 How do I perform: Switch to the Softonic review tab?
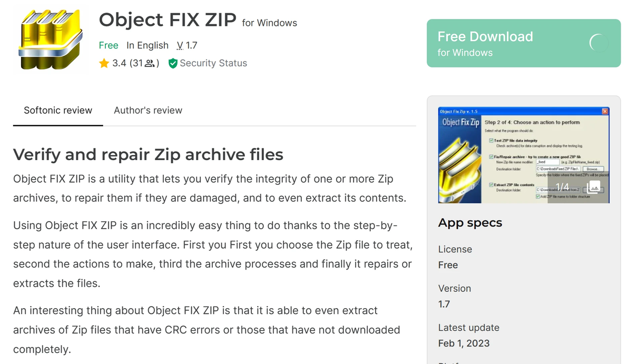[x=58, y=111]
